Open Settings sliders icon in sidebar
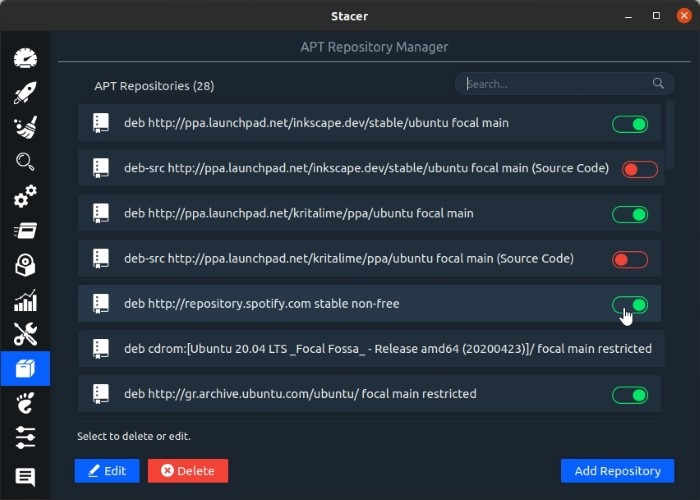This screenshot has width=700, height=500. [25, 438]
